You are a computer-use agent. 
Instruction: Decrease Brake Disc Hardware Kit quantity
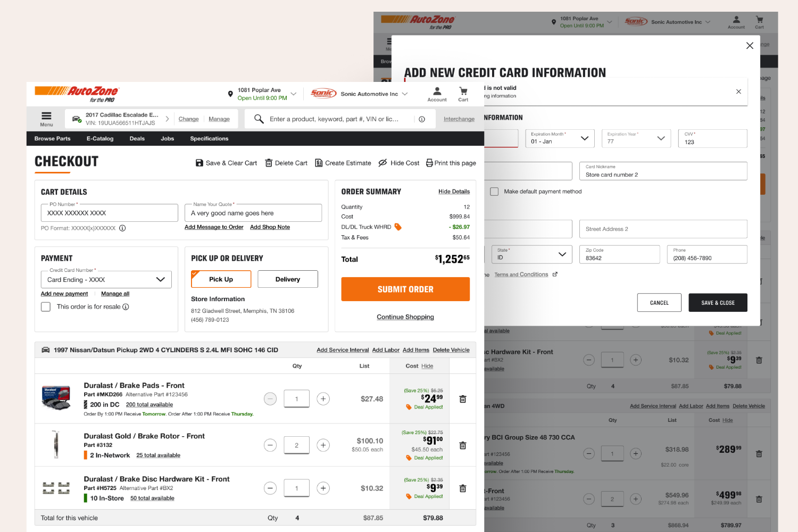270,488
